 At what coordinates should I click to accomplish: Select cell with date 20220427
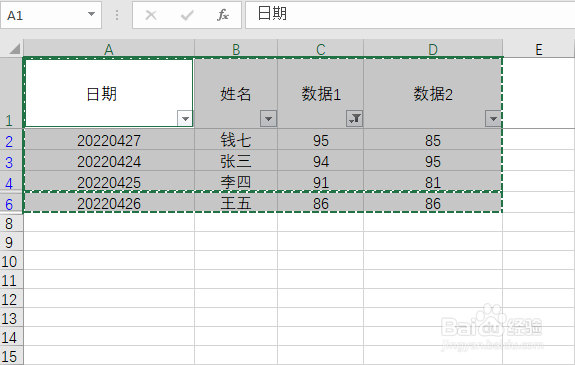tap(109, 139)
